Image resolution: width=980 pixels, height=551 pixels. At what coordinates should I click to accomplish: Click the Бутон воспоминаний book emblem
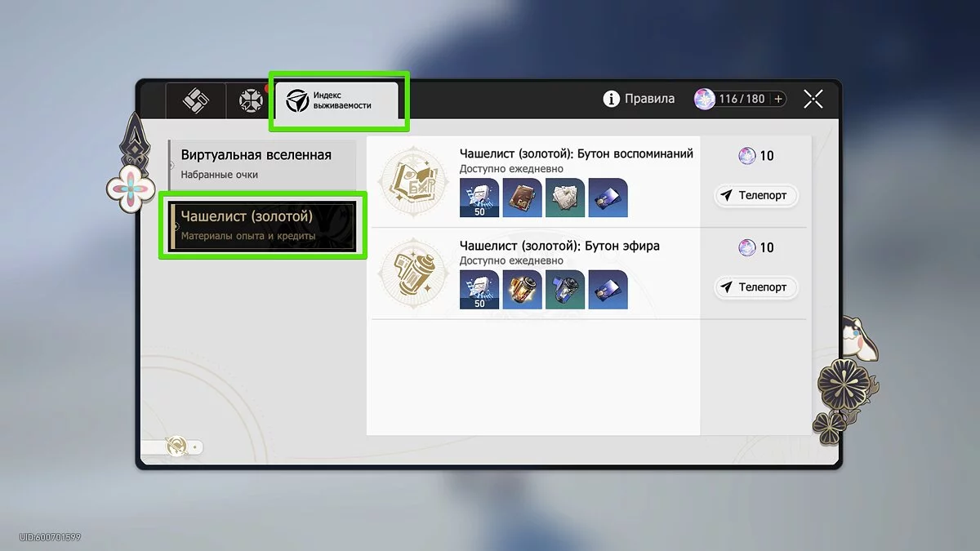pos(412,181)
